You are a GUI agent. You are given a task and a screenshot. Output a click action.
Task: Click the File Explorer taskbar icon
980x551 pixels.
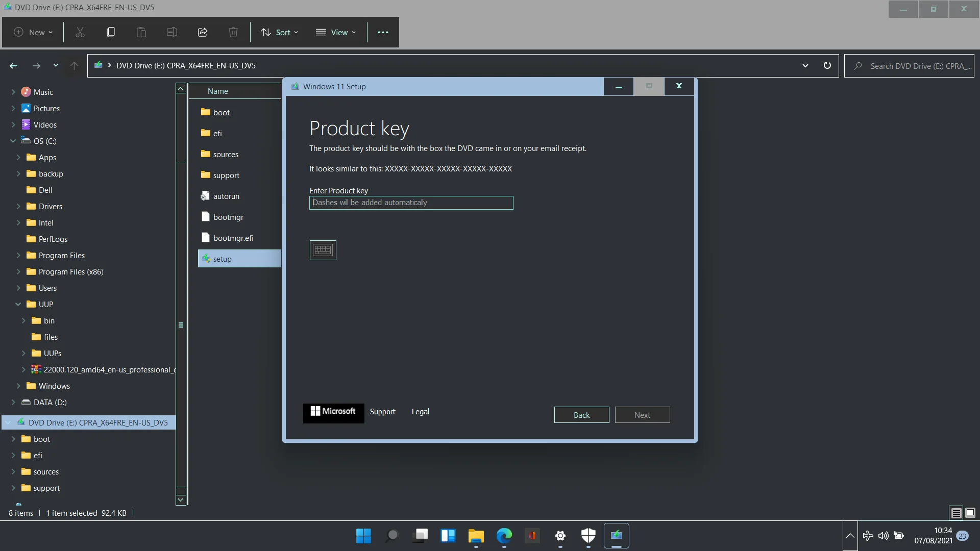[x=476, y=536]
